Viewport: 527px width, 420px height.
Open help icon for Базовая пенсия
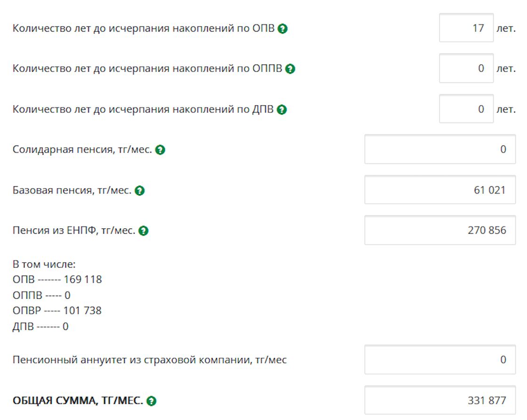click(139, 191)
